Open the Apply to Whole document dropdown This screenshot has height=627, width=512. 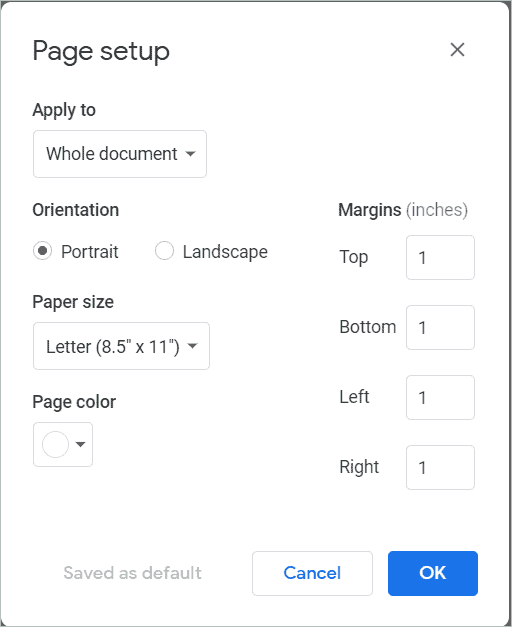click(x=120, y=154)
